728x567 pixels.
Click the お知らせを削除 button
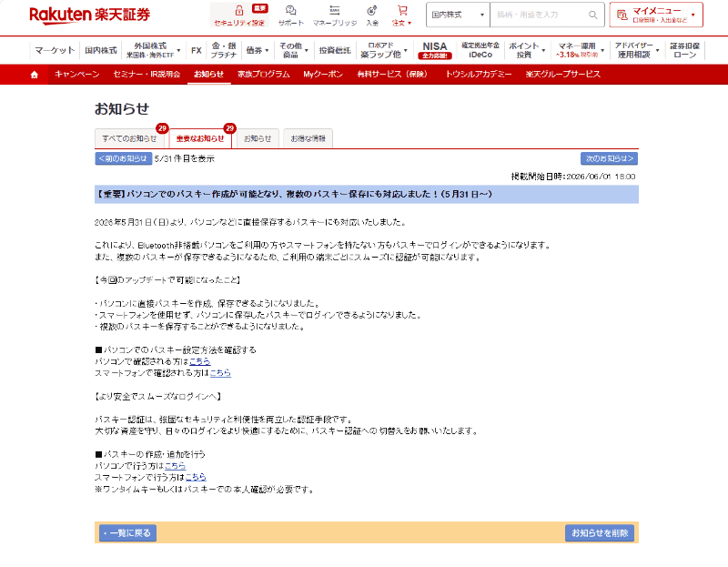coord(600,533)
